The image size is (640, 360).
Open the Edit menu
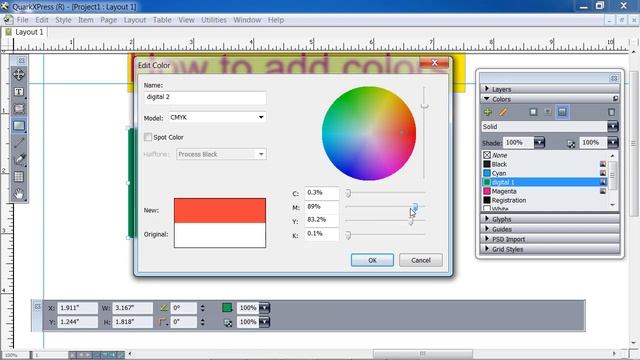click(42, 20)
